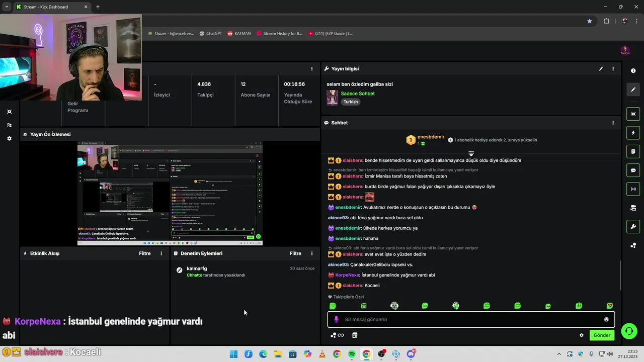Click the Gönder send button
The width and height of the screenshot is (644, 362).
pyautogui.click(x=602, y=335)
